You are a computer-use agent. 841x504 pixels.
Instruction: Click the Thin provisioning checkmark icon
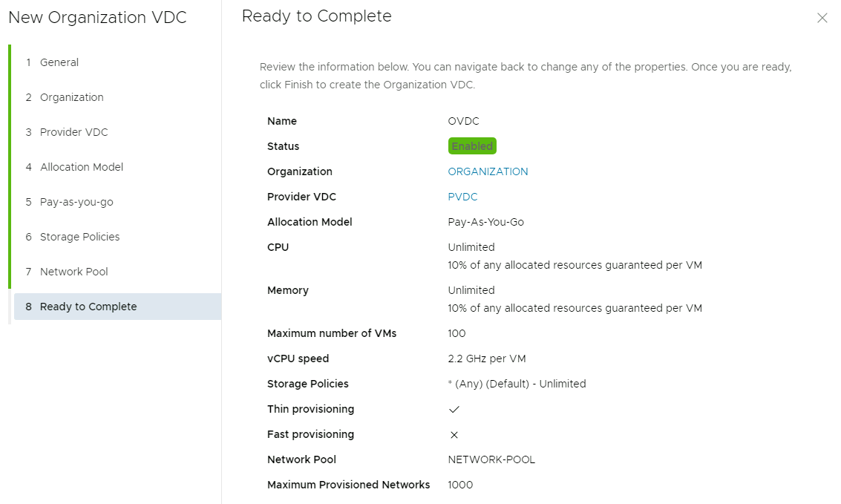[454, 409]
